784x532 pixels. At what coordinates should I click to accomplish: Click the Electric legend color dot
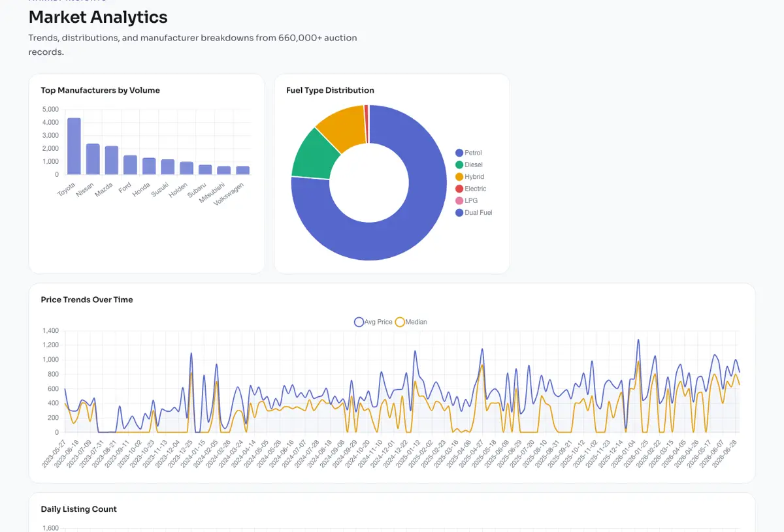(459, 189)
